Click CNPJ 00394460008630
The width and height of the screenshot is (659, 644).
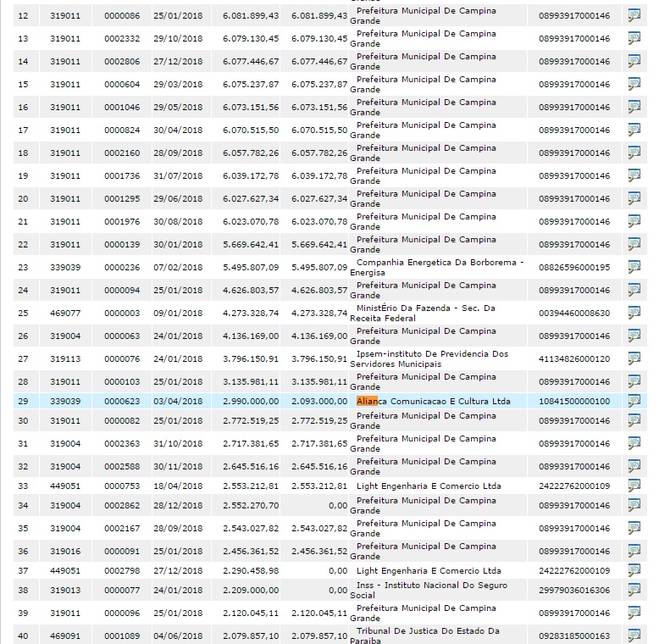[x=574, y=314]
